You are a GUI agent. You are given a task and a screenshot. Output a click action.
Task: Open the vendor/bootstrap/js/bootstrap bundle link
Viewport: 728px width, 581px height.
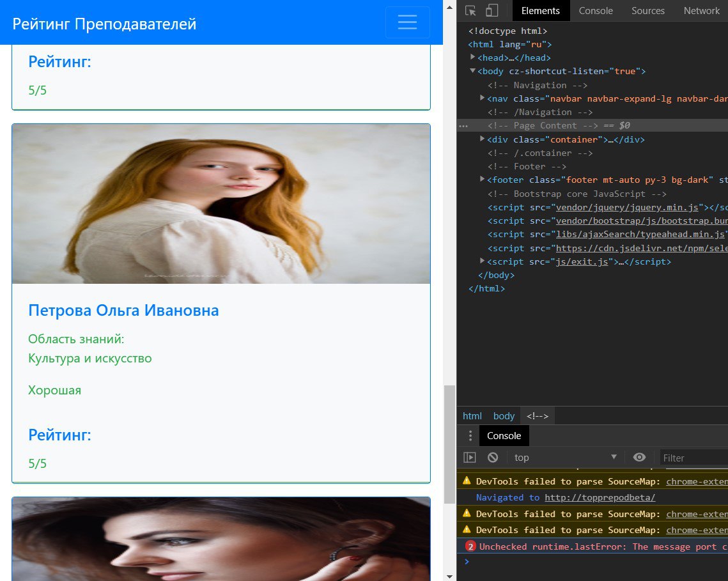642,221
